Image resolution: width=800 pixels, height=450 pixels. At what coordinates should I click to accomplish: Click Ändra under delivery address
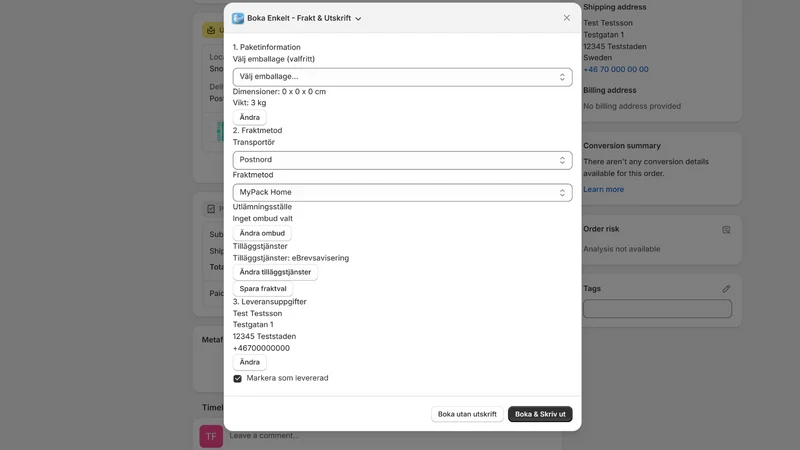click(249, 362)
